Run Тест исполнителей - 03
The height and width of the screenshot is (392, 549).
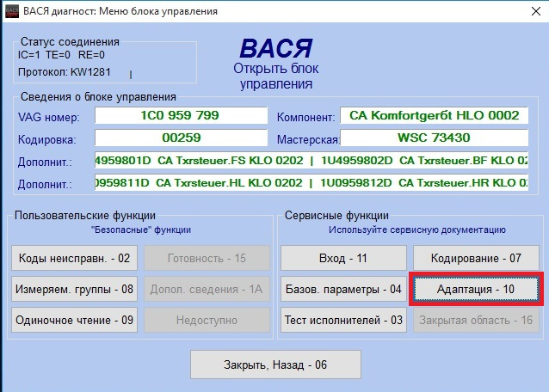pyautogui.click(x=343, y=320)
